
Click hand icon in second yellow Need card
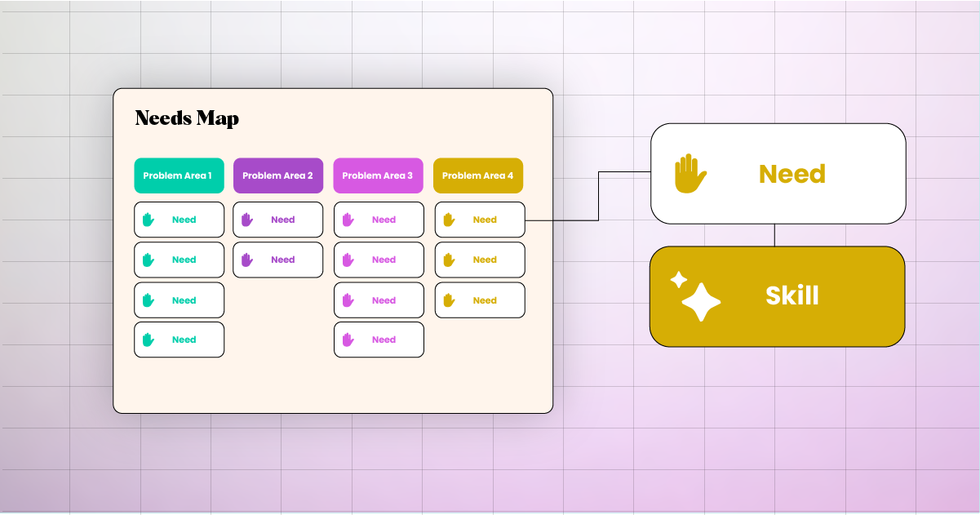448,260
